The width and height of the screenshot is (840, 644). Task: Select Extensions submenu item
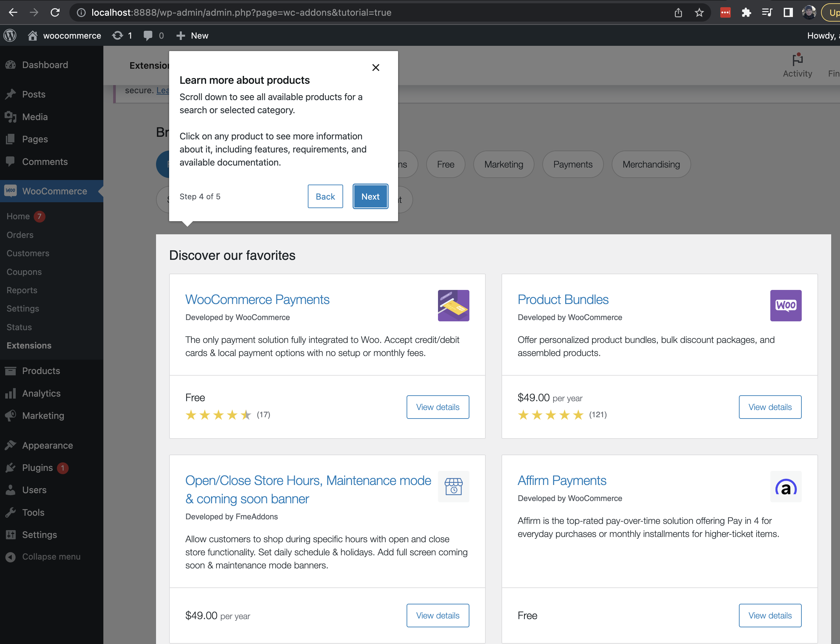click(29, 345)
